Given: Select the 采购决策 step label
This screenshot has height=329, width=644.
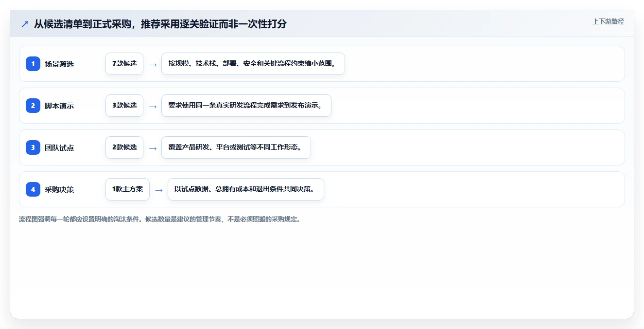Looking at the screenshot, I should click(59, 189).
